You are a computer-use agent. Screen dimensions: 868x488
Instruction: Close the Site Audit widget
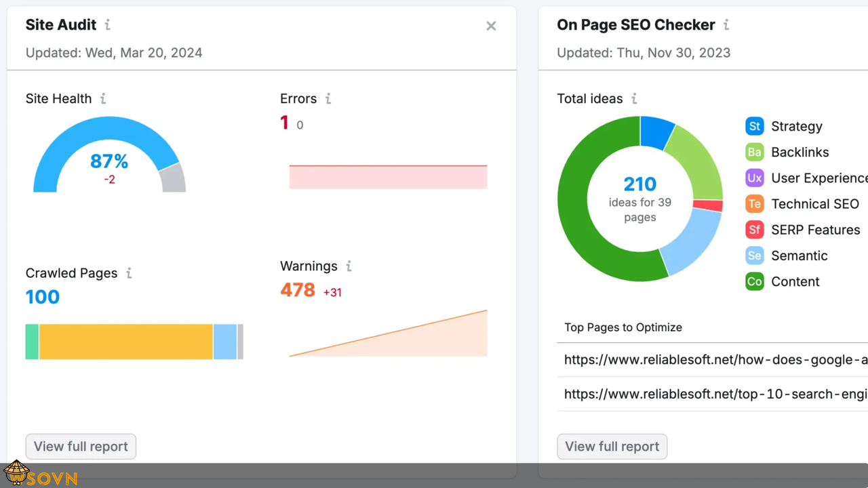[491, 26]
